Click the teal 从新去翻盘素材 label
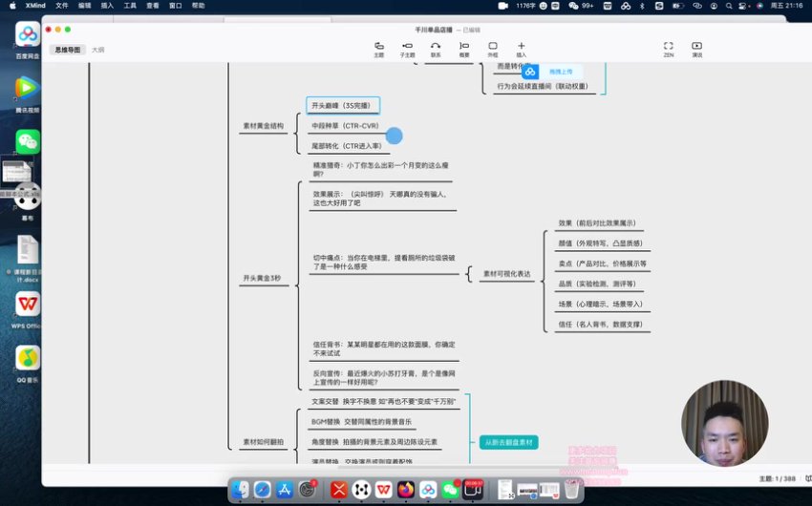The height and width of the screenshot is (506, 812). [x=508, y=442]
